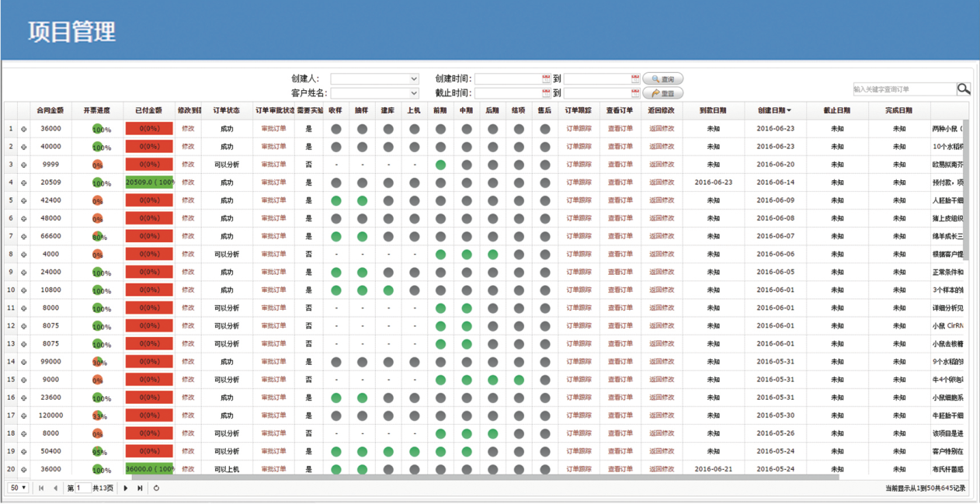Focus the keyword order search input
Viewport: 980px width, 504px height.
[x=904, y=89]
